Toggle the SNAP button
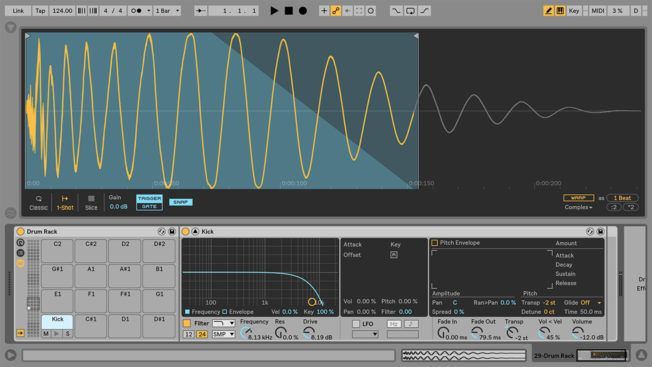652x367 pixels. [x=180, y=202]
